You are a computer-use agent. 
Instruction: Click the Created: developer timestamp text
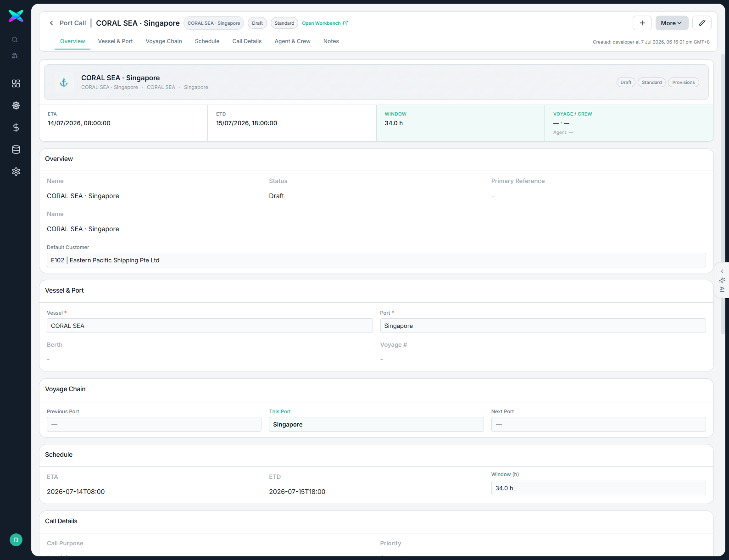pyautogui.click(x=651, y=42)
